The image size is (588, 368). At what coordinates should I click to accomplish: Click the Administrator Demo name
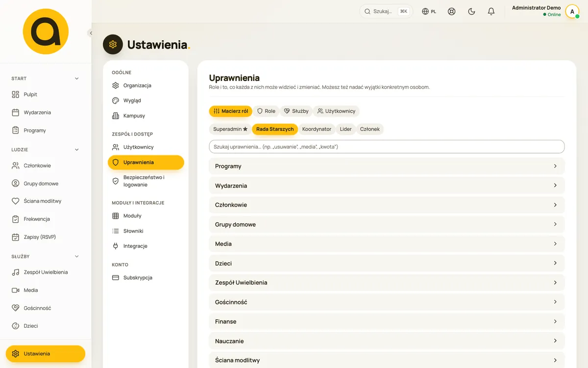(537, 8)
